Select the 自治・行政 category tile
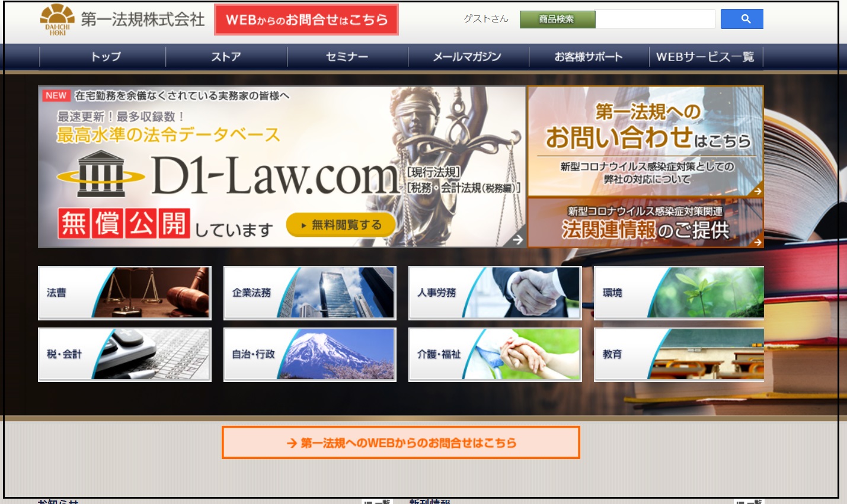The height and width of the screenshot is (504, 847). click(310, 354)
